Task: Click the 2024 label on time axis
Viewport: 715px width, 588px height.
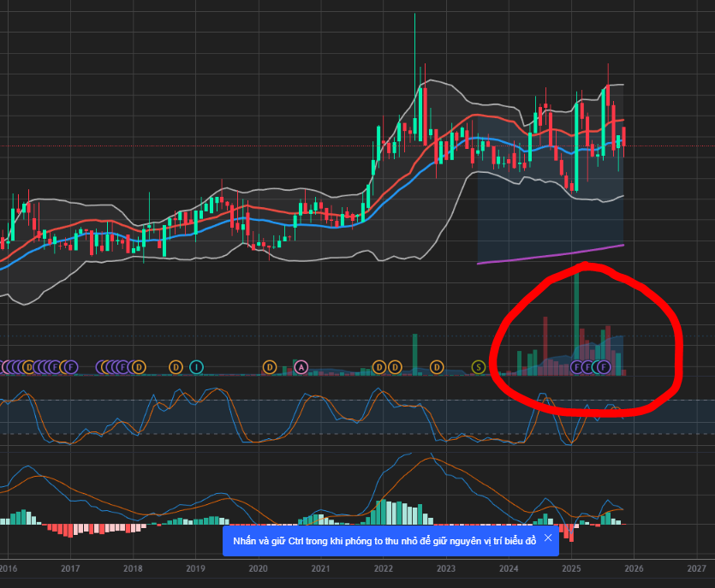Action: [509, 568]
